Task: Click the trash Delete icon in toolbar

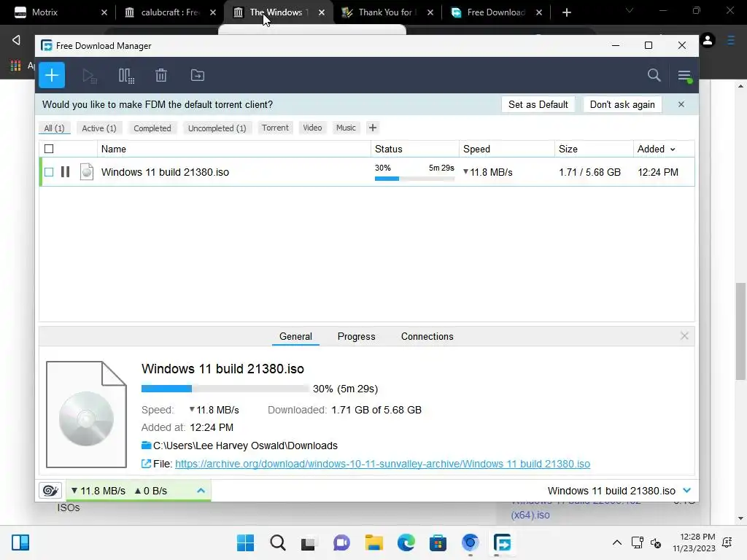Action: coord(161,75)
